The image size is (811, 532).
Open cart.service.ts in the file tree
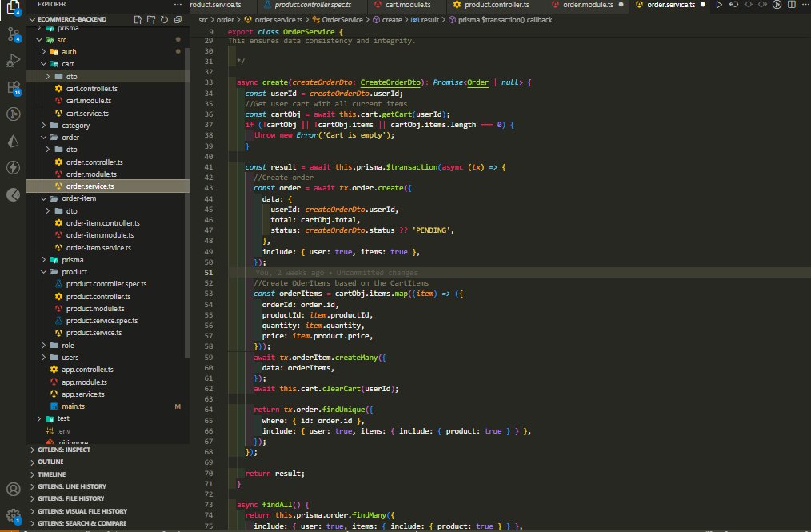[87, 114]
